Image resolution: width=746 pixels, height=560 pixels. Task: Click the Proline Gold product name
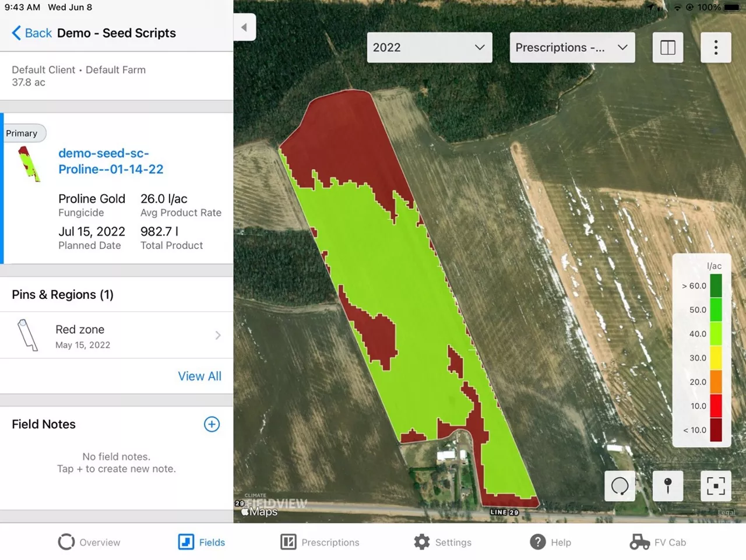pos(92,199)
